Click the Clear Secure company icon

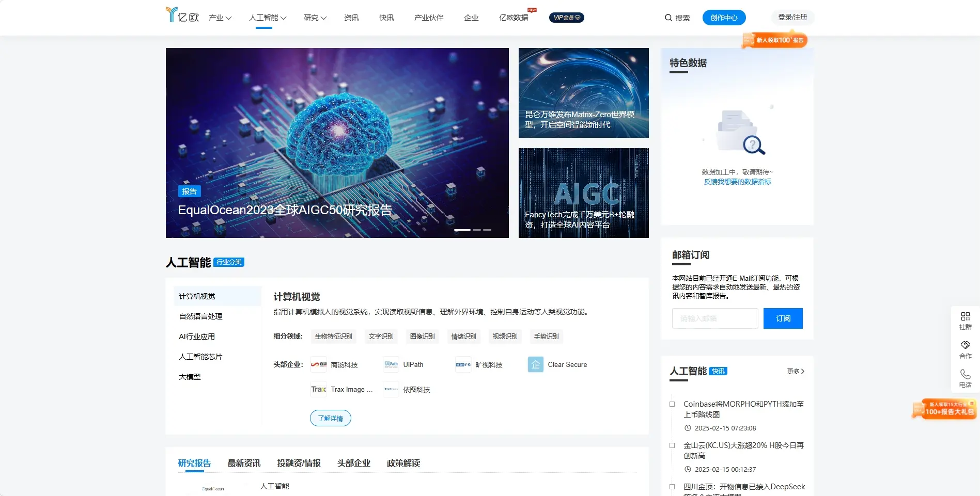[536, 364]
